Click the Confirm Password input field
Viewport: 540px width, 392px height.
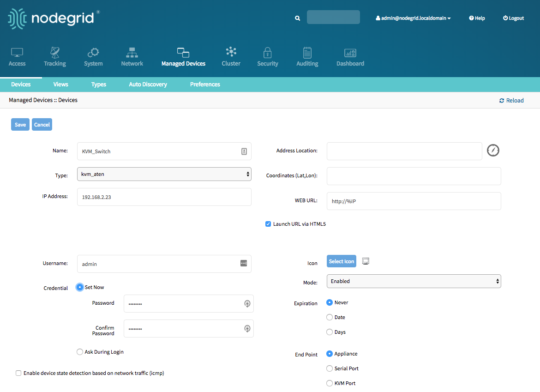click(189, 329)
